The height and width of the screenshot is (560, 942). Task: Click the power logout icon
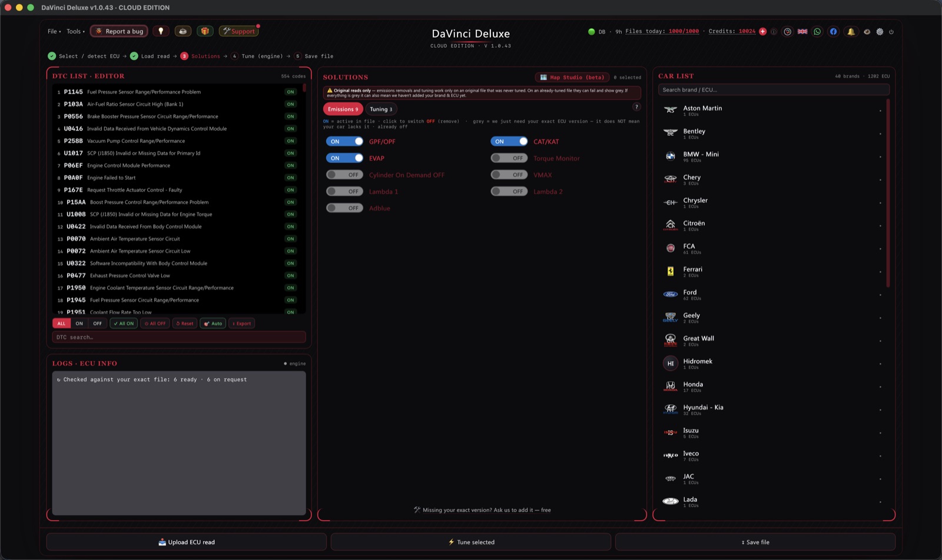point(891,32)
